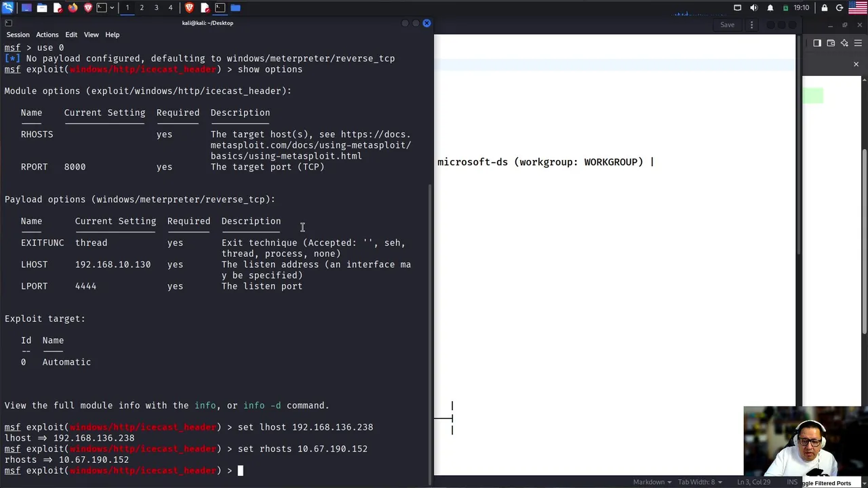This screenshot has width=868, height=488.
Task: Select the file manager window in the taskbar
Action: pyautogui.click(x=235, y=7)
